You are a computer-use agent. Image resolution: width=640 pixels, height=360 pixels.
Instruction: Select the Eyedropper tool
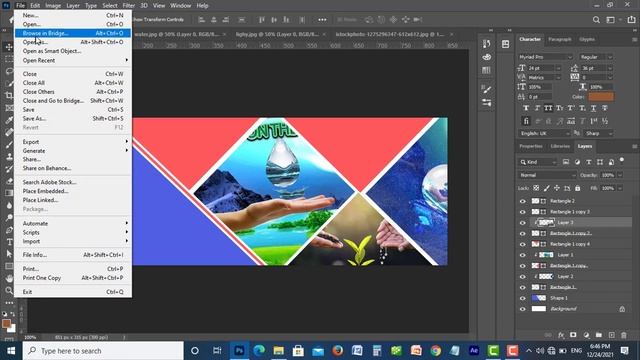[x=9, y=120]
